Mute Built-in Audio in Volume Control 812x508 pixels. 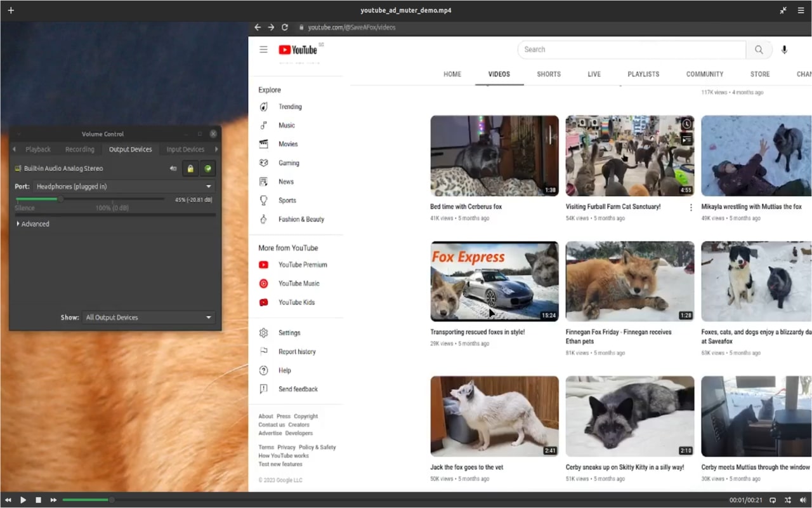coord(173,168)
